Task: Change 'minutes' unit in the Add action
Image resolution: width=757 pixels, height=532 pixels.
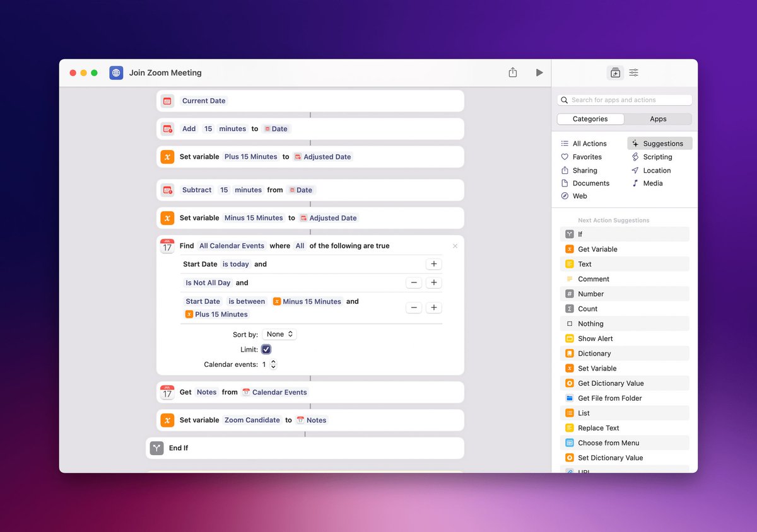Action: click(233, 129)
